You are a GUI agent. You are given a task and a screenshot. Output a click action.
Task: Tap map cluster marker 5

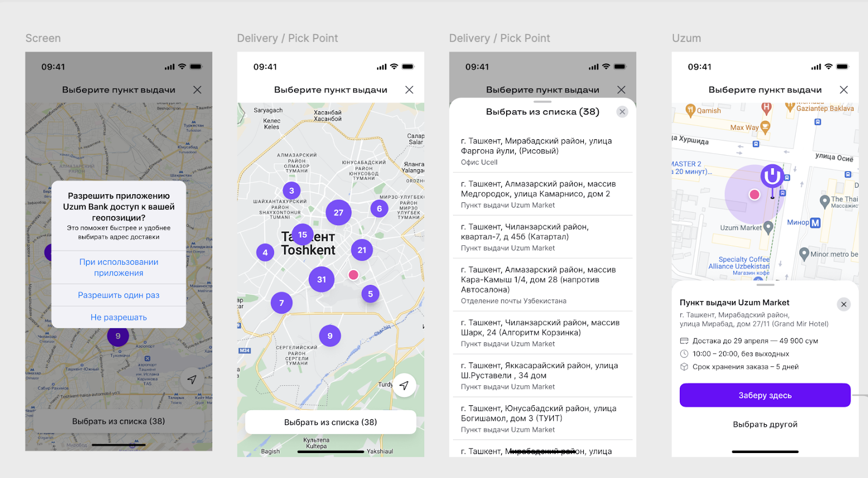[371, 294]
